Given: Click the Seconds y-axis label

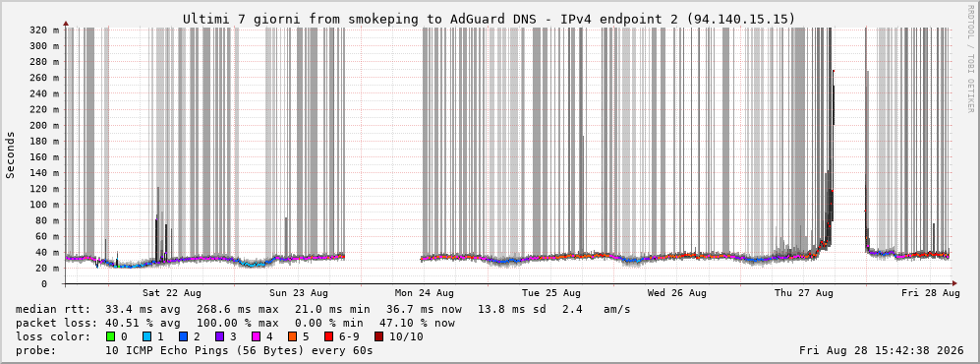Looking at the screenshot, I should click(11, 155).
